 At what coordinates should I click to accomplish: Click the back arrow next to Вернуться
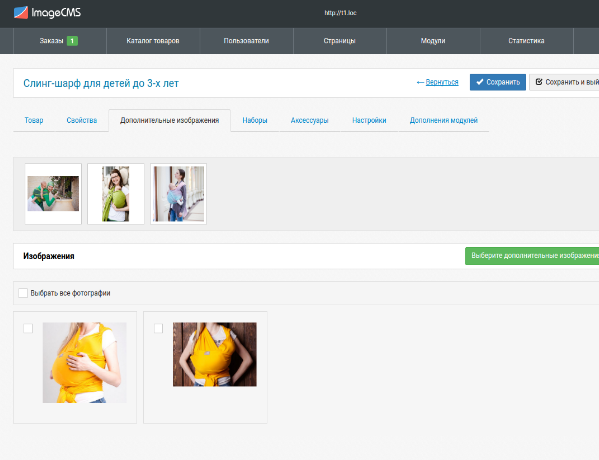(420, 83)
